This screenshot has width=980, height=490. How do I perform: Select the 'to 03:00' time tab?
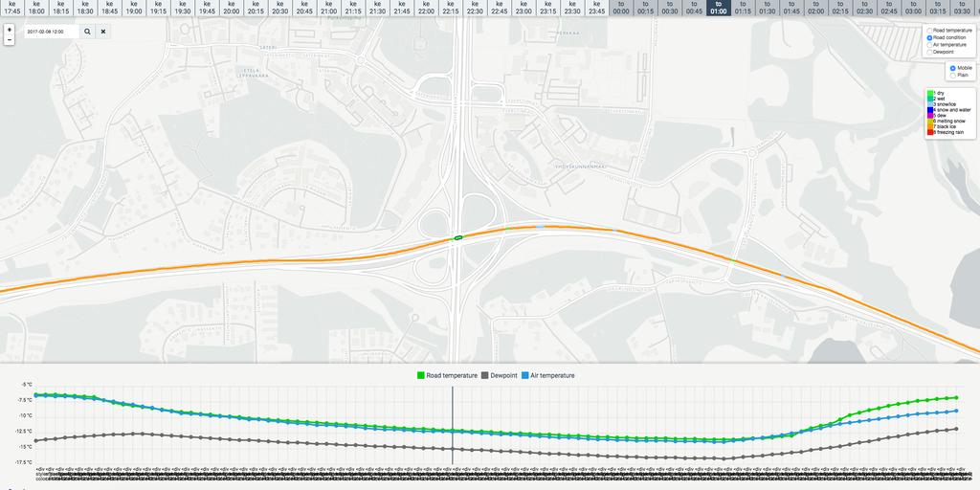pos(914,8)
